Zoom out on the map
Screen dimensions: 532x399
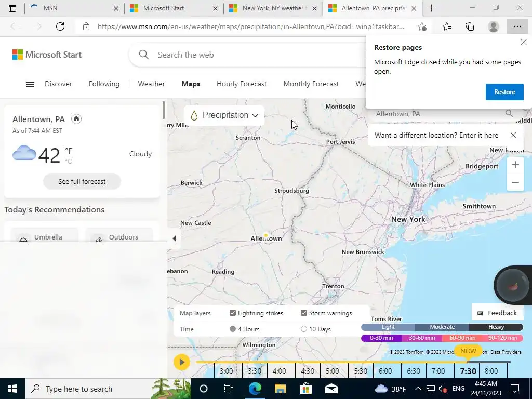pyautogui.click(x=515, y=182)
